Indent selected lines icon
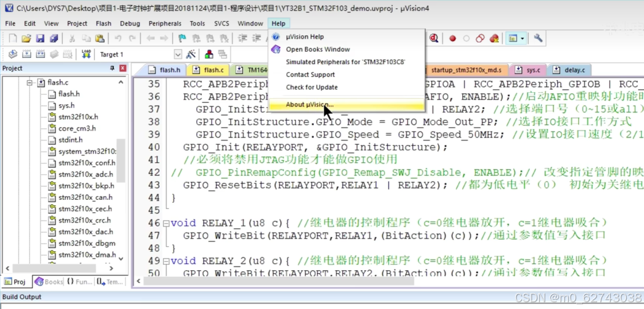The height and width of the screenshot is (309, 644). [x=242, y=38]
